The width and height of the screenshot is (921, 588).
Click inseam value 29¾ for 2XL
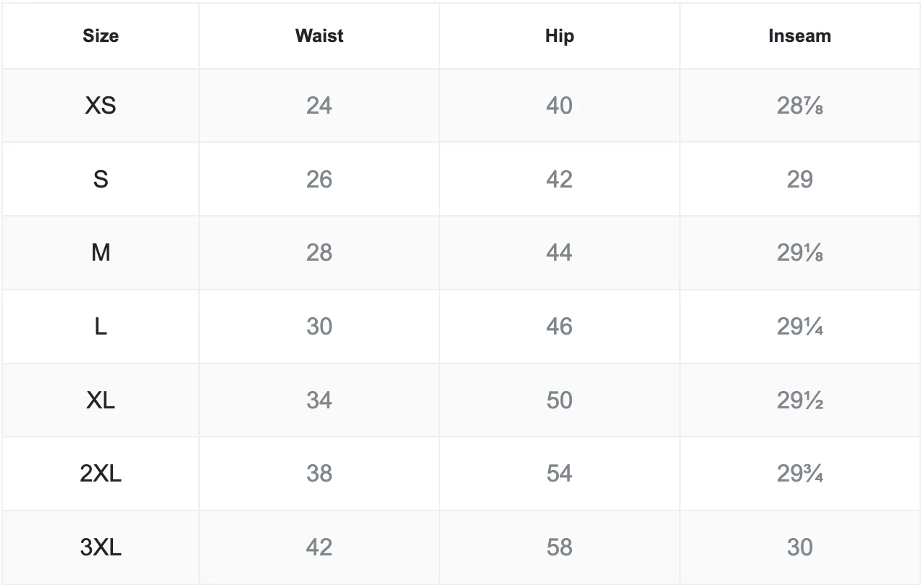799,474
